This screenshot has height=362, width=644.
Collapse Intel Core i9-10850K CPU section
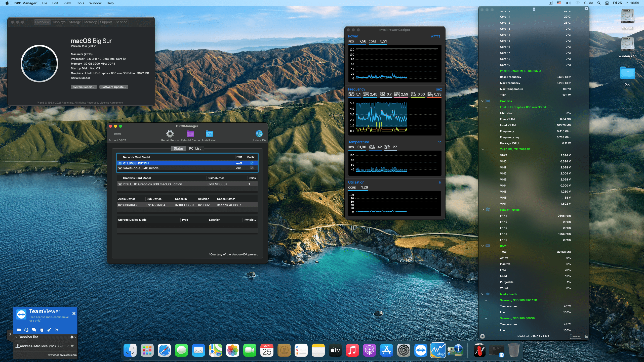coord(486,71)
